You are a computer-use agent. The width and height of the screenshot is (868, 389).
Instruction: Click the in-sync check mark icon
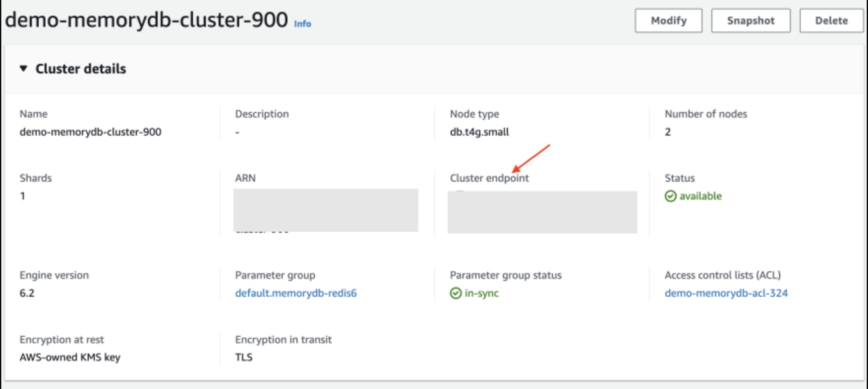tap(456, 293)
